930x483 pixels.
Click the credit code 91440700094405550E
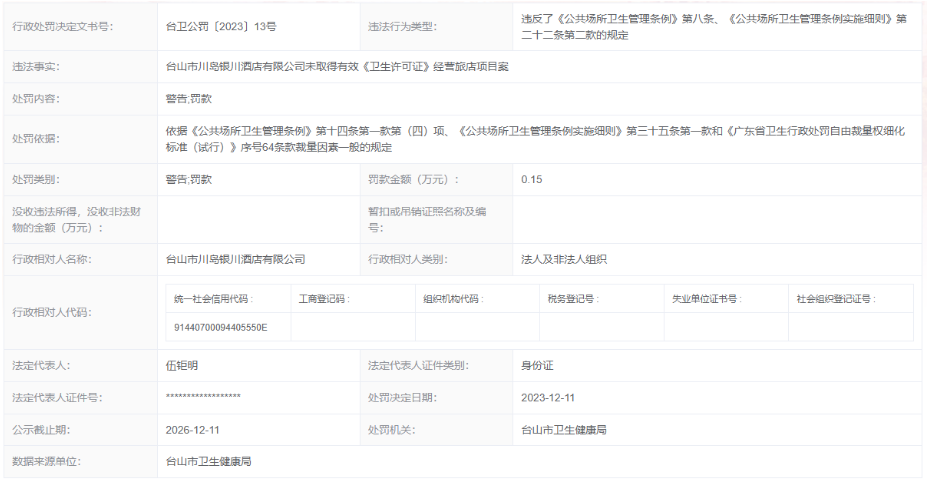click(220, 327)
